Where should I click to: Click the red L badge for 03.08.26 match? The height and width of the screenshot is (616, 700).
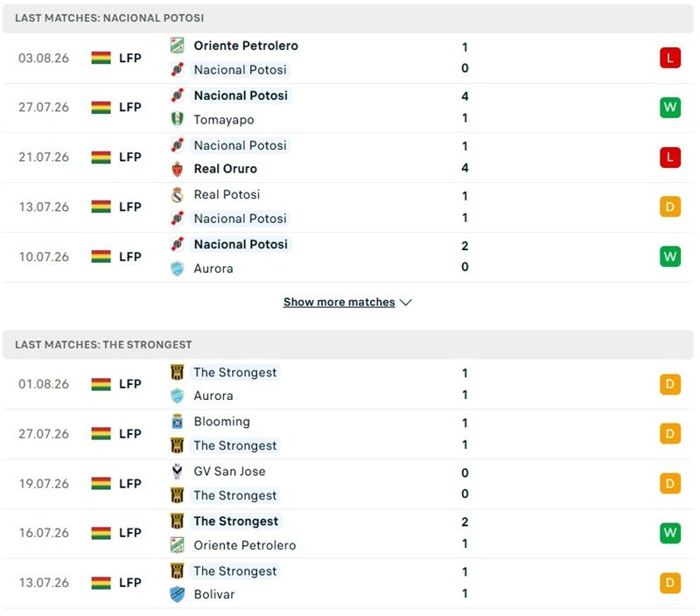[x=670, y=58]
